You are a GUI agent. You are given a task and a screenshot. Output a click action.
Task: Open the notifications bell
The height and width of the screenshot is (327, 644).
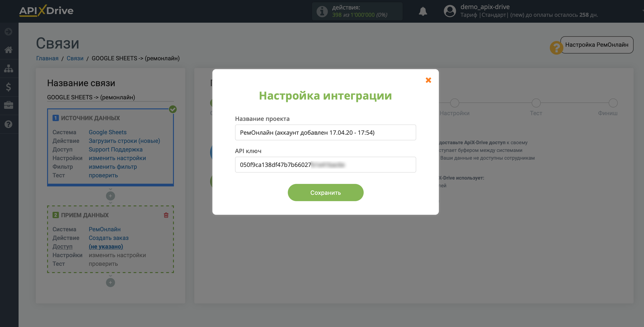click(423, 11)
